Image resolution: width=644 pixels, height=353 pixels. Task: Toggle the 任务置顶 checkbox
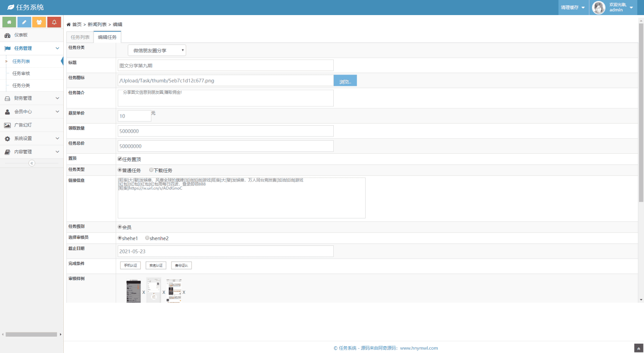[120, 159]
